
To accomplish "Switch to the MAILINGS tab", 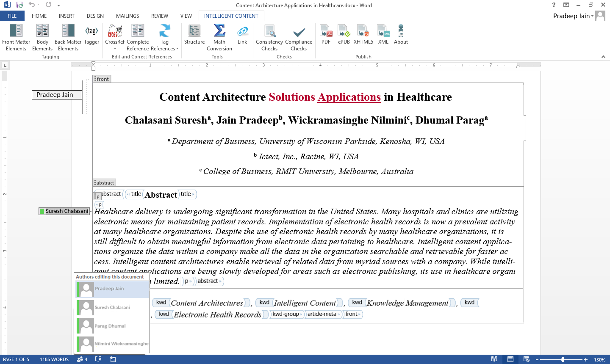I will point(128,16).
